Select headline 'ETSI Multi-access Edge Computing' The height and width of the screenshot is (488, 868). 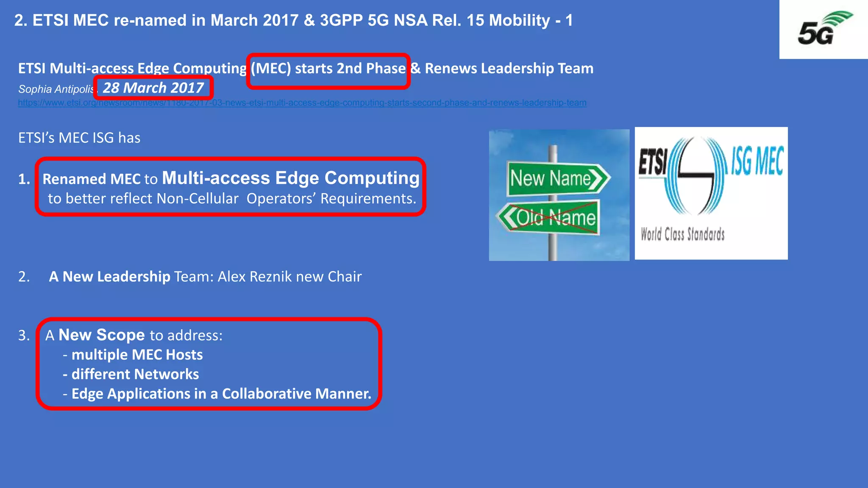132,69
